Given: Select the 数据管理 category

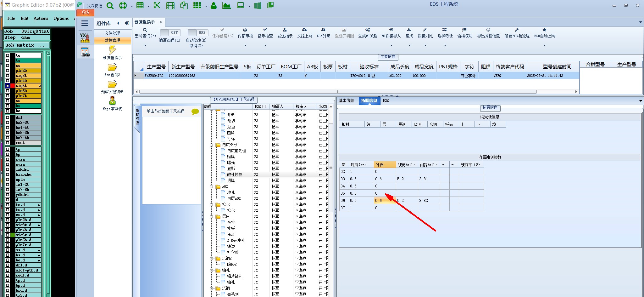Looking at the screenshot, I should tap(113, 40).
